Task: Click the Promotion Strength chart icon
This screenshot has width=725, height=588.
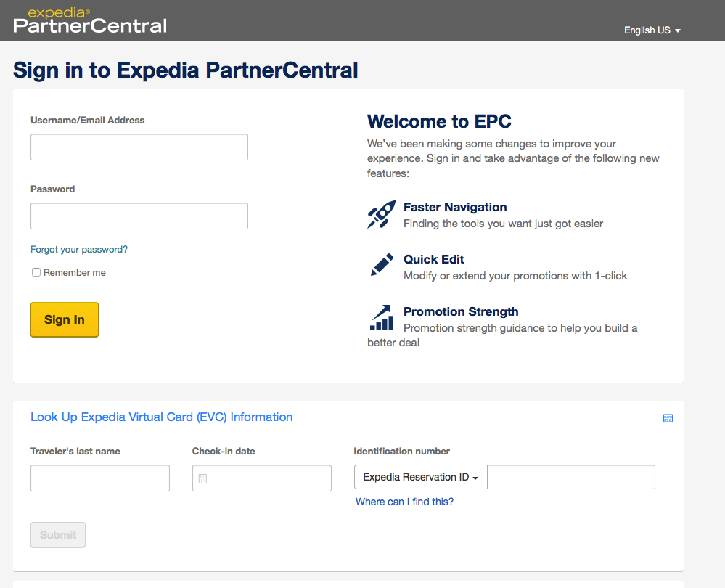Action: coord(382,318)
